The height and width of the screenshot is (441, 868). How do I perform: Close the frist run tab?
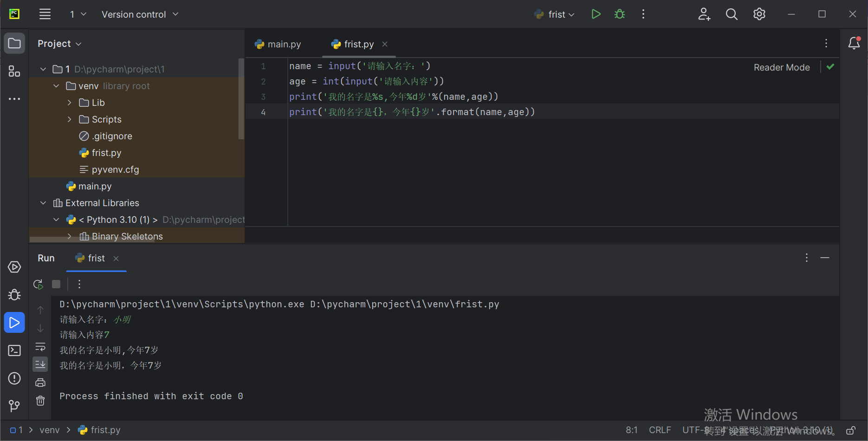click(116, 259)
